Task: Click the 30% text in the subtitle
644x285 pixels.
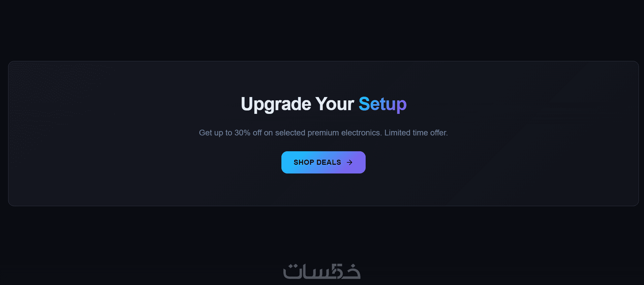Action: pyautogui.click(x=242, y=133)
